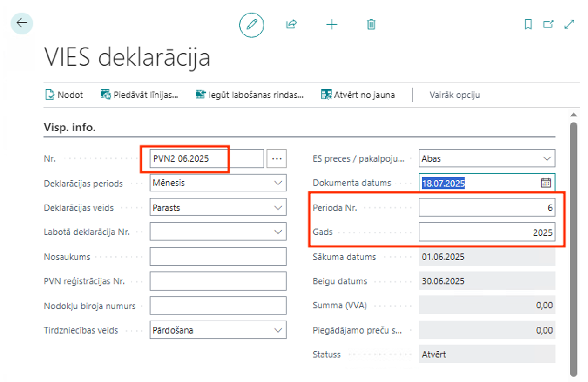Expand the Deklarācijas veids dropdown

click(x=278, y=208)
